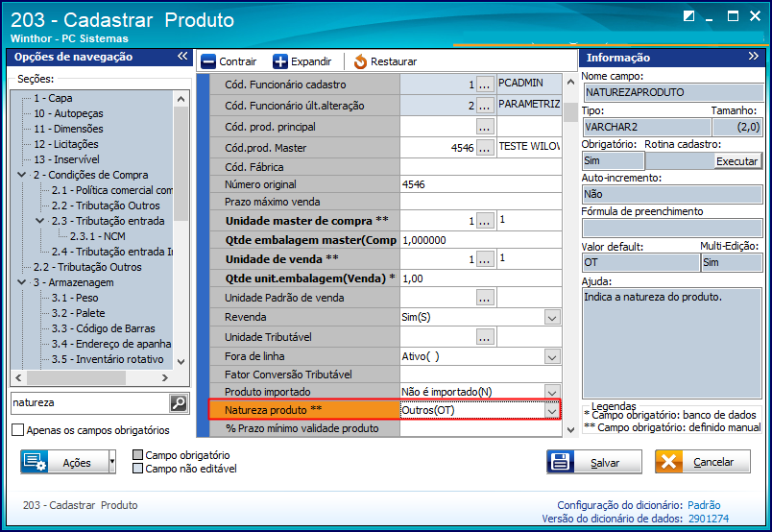Collapse the 2.3 - Tributação entrada node
The height and width of the screenshot is (532, 772).
click(x=40, y=221)
